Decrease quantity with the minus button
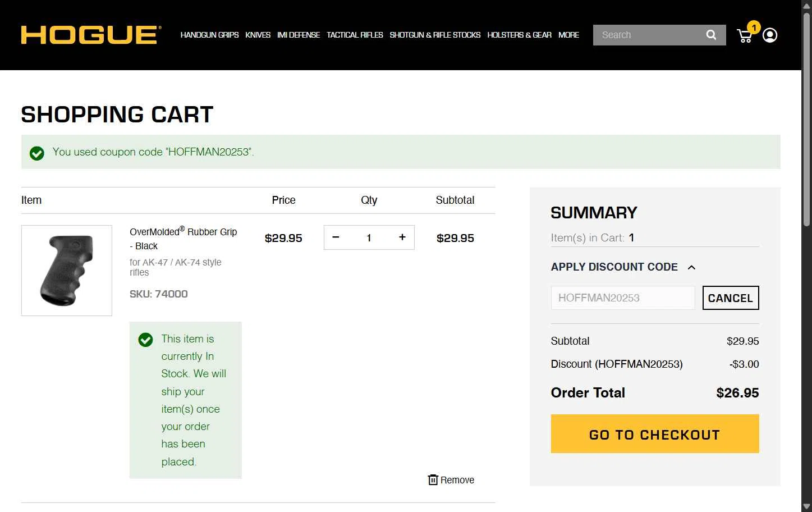Screen dimensions: 812x512 click(336, 237)
